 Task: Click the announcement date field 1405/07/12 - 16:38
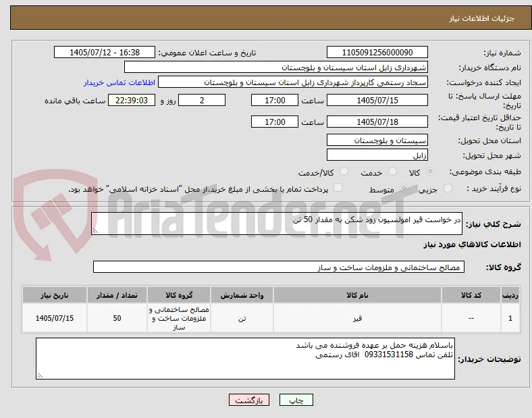[105, 52]
